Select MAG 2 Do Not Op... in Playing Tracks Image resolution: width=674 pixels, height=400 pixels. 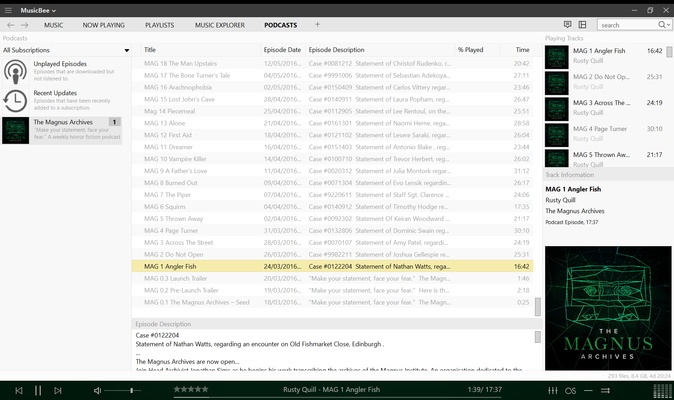tap(605, 82)
